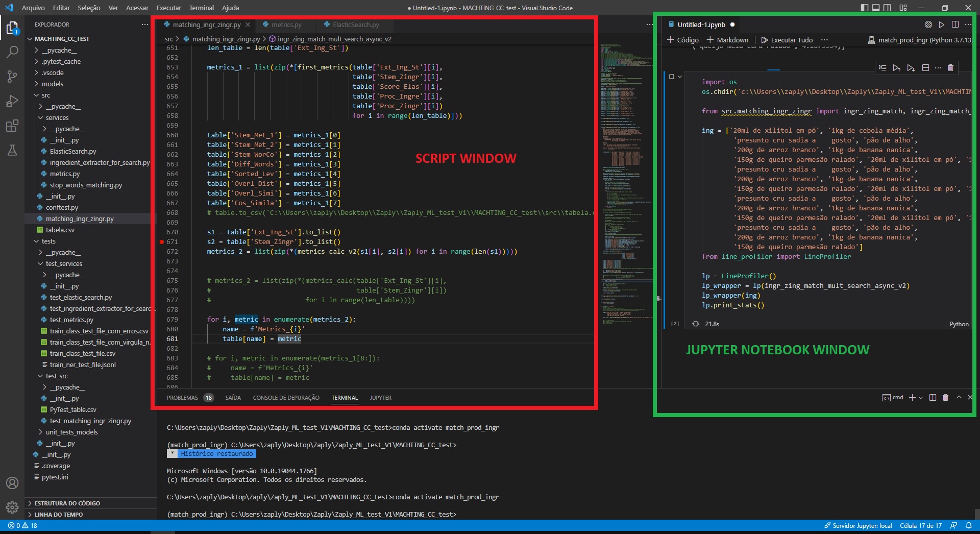Switch to the PROBLEMAS panel tab
The width and height of the screenshot is (980, 534).
click(x=182, y=398)
